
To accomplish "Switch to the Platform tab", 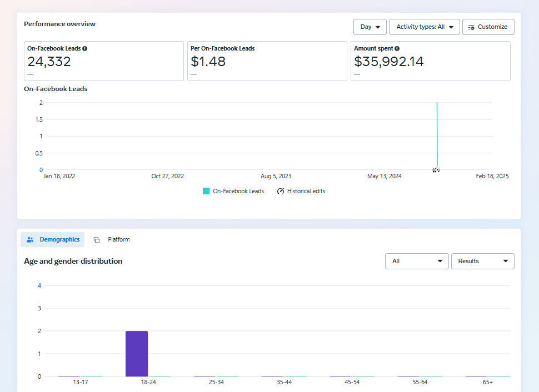I will 112,240.
